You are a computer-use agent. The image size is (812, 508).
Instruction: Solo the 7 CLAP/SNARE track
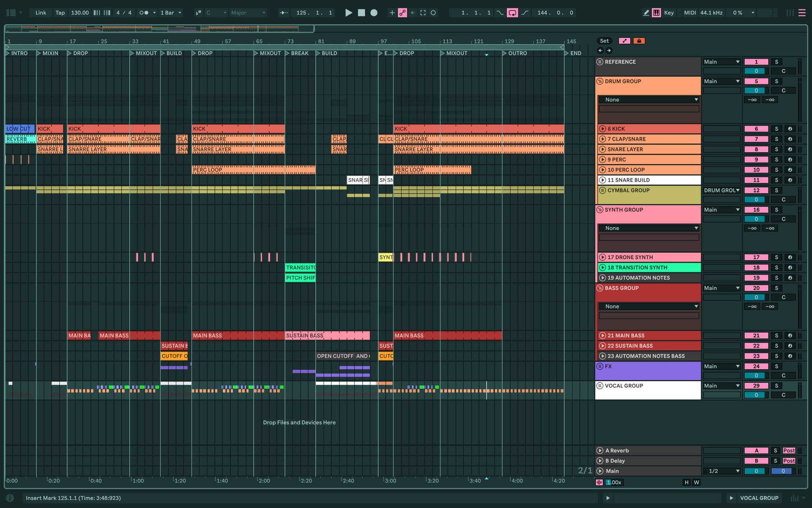coord(776,139)
